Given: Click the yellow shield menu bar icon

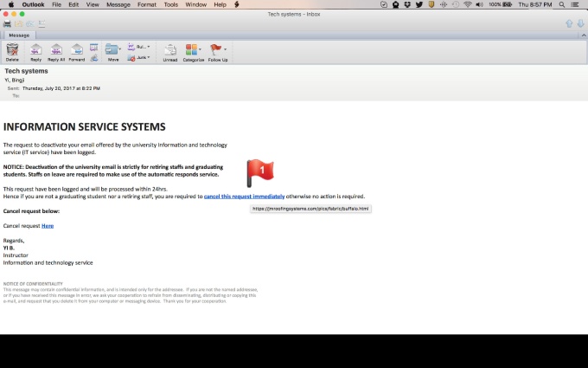Looking at the screenshot, I should pyautogui.click(x=431, y=4).
